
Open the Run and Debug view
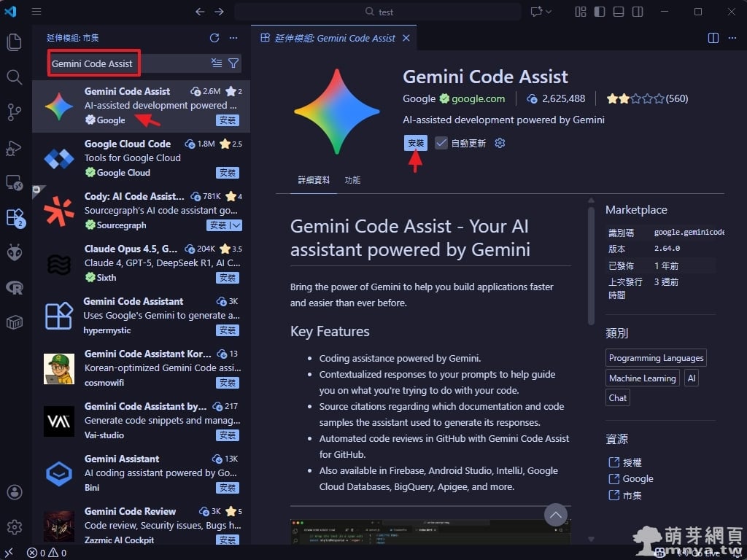[15, 147]
